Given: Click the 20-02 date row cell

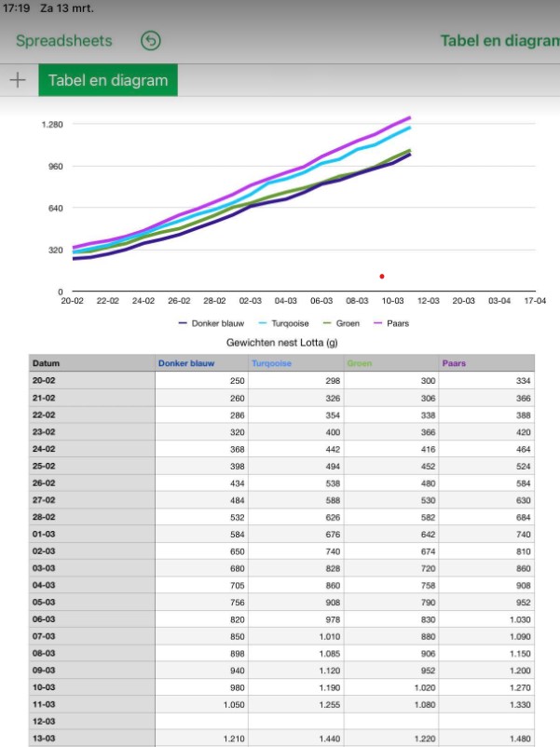Looking at the screenshot, I should coord(91,380).
